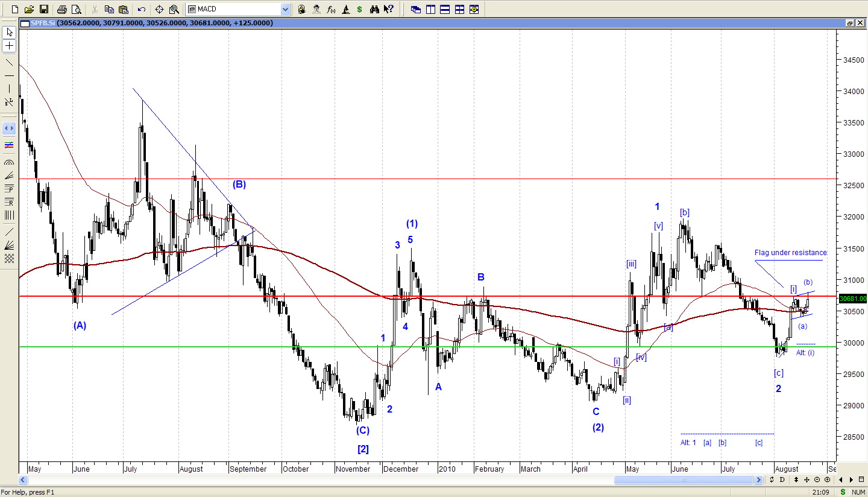Open the chart window control menu icon
868x497 pixels.
[x=25, y=23]
